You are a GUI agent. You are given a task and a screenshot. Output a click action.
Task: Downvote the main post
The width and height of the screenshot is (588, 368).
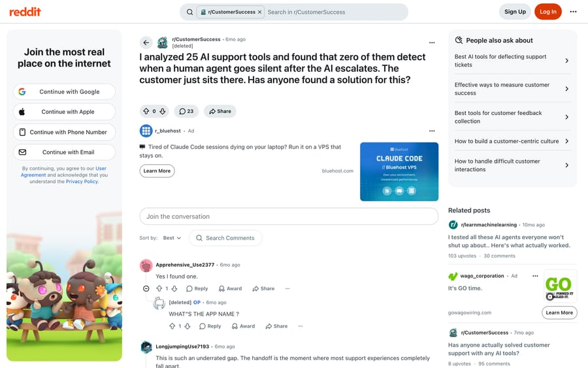(163, 111)
